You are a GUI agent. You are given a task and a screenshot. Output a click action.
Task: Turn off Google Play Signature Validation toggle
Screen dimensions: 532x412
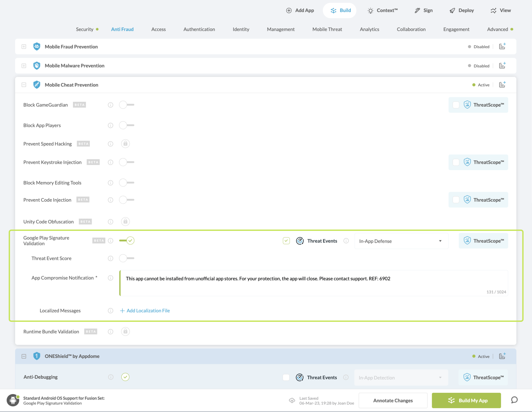click(x=127, y=241)
